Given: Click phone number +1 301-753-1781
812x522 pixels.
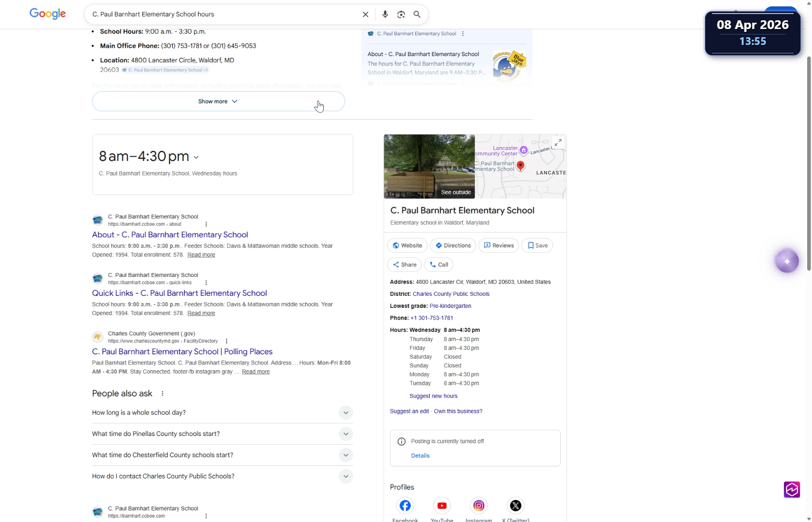Looking at the screenshot, I should click(x=432, y=318).
